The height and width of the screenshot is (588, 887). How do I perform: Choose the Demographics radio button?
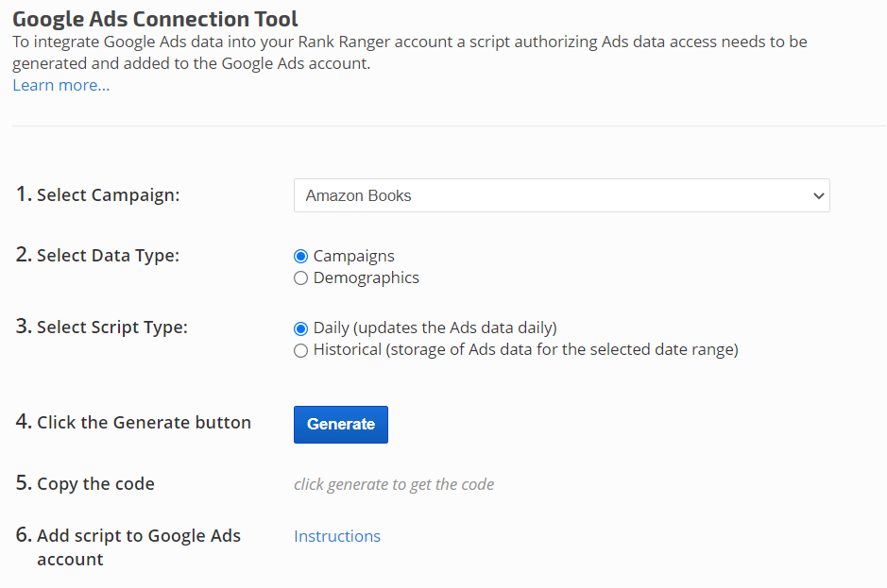[301, 277]
